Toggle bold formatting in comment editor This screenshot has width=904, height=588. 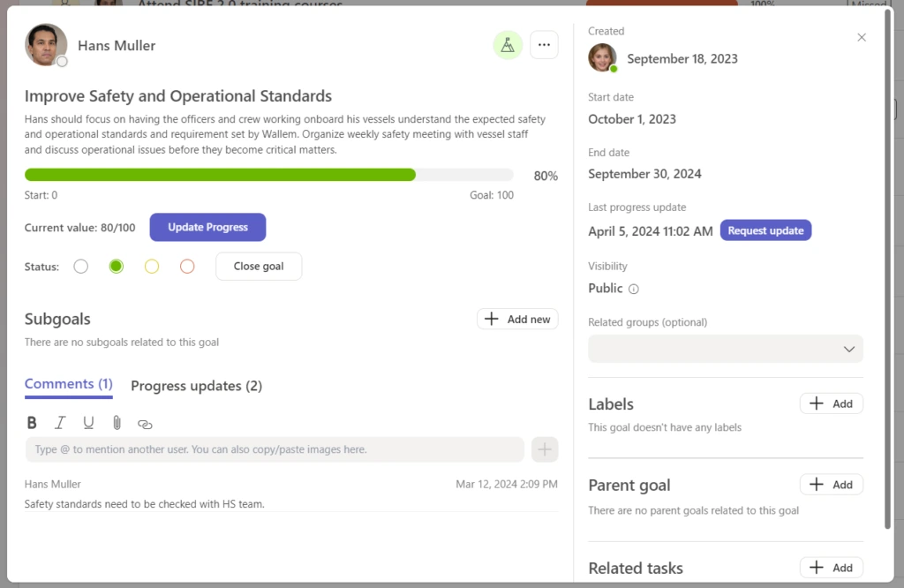(x=32, y=423)
